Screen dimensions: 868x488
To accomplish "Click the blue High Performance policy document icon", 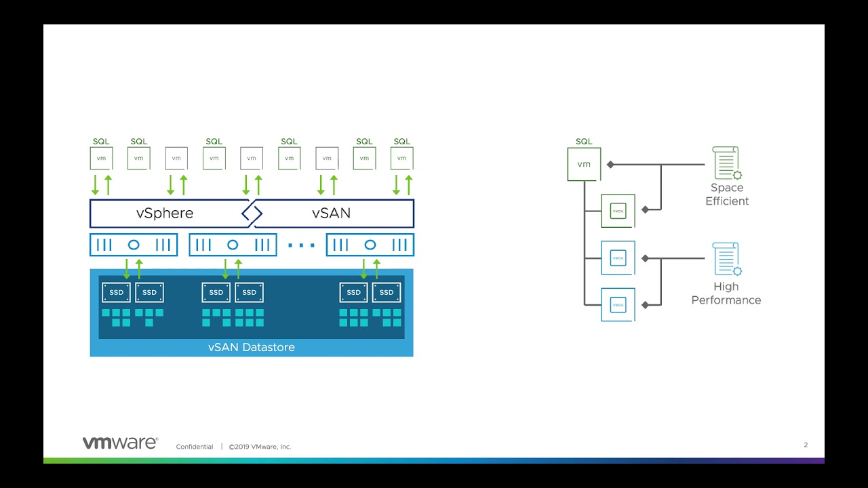I will pyautogui.click(x=727, y=260).
